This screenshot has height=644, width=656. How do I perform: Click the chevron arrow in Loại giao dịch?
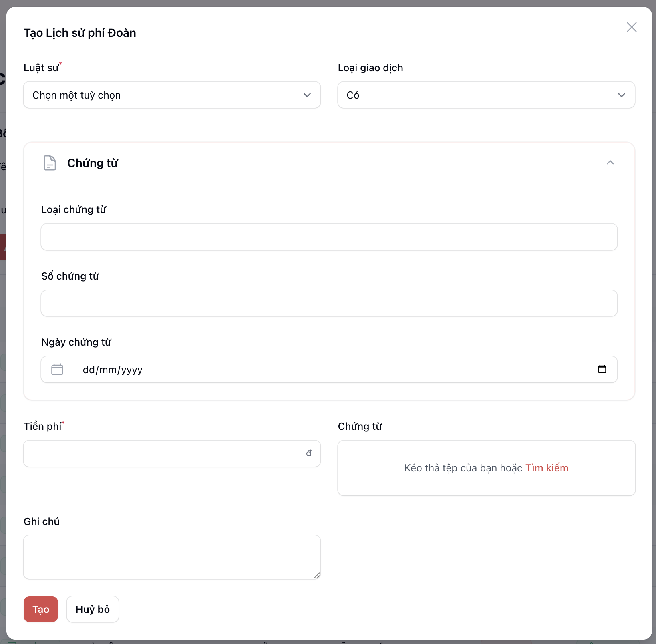tap(621, 95)
